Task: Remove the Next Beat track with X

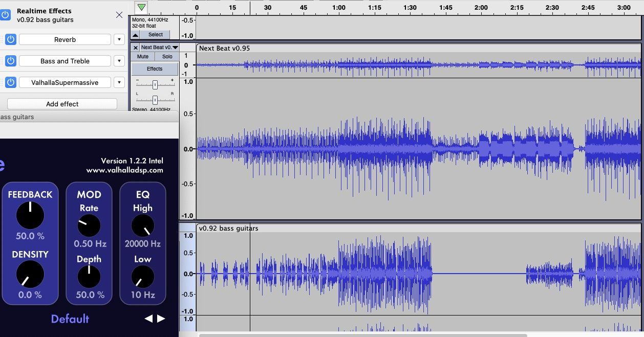Action: point(136,48)
